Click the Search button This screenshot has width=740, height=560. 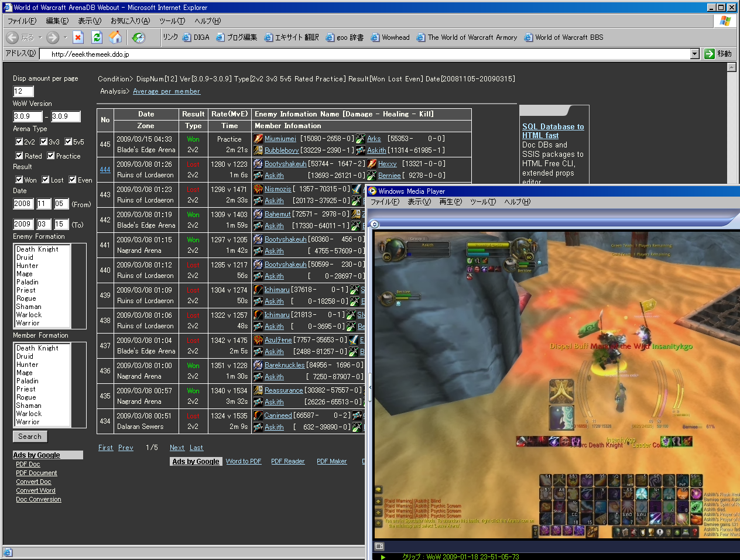[30, 437]
